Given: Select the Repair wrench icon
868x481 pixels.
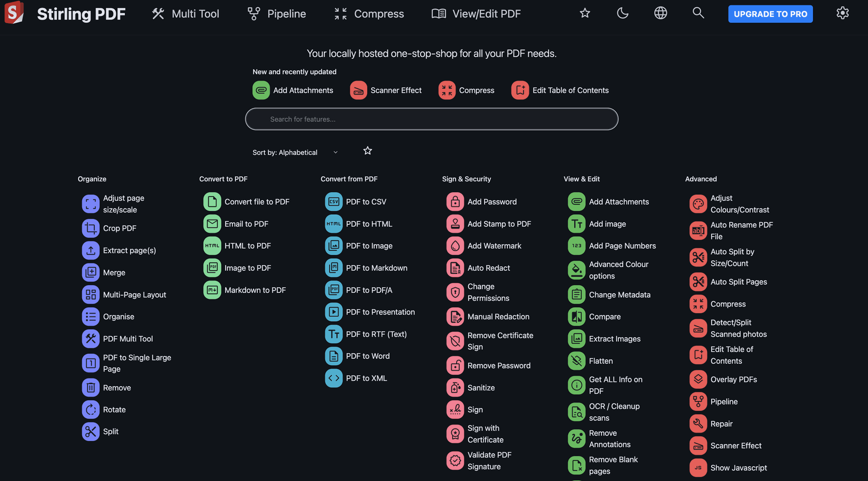Looking at the screenshot, I should [x=698, y=424].
